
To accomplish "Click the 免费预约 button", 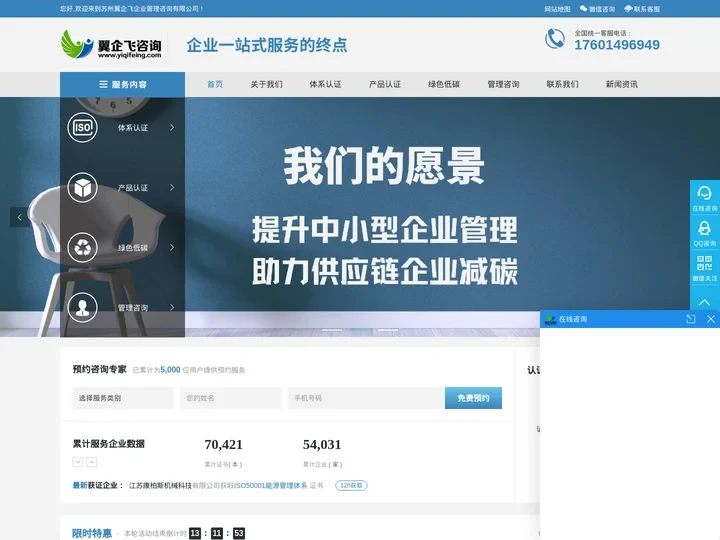I will [473, 398].
